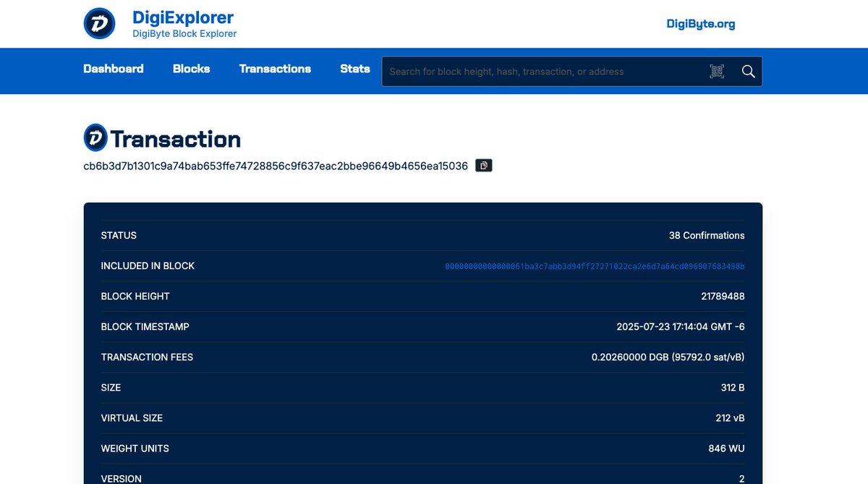Open the QR code scanner icon
This screenshot has width=868, height=484.
pyautogui.click(x=717, y=71)
